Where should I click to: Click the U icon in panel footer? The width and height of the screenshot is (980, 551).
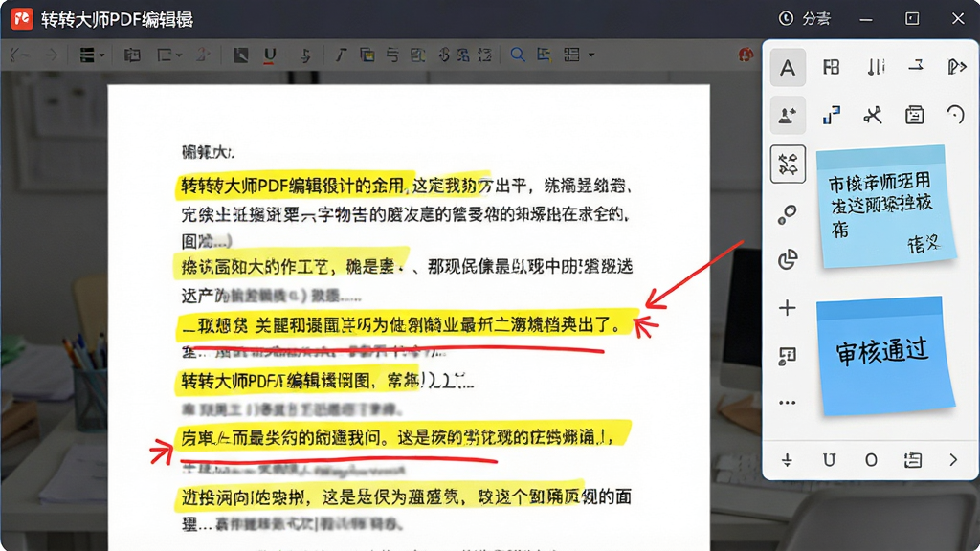(x=830, y=460)
